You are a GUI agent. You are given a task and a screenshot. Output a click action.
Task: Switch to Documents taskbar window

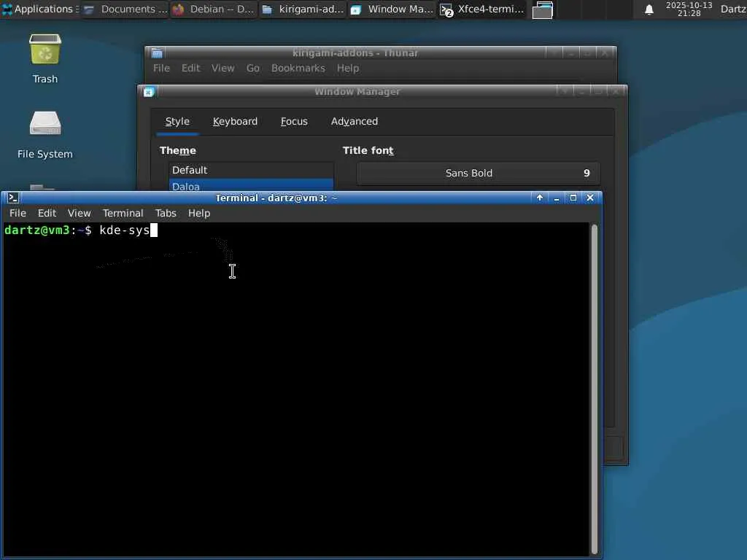pyautogui.click(x=125, y=9)
